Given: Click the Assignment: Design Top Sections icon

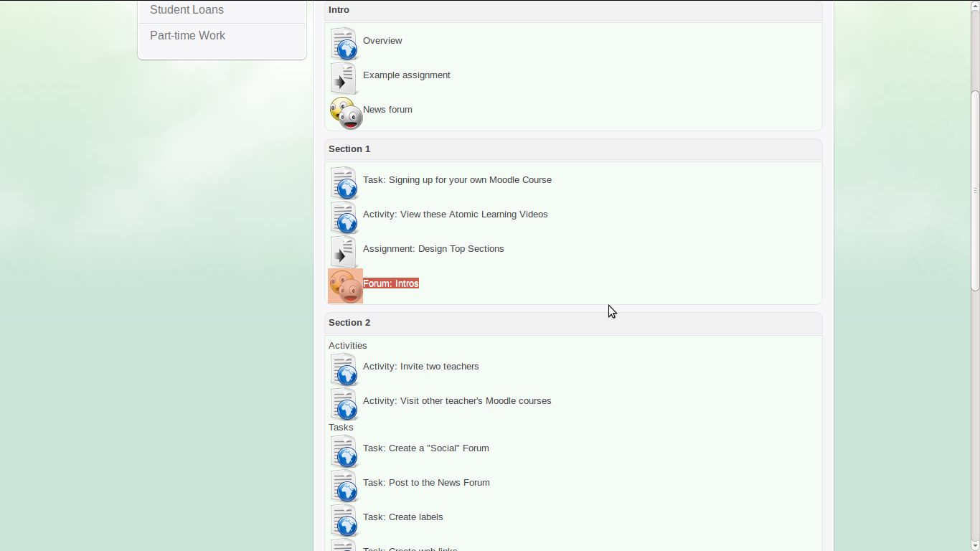Looking at the screenshot, I should [x=344, y=251].
